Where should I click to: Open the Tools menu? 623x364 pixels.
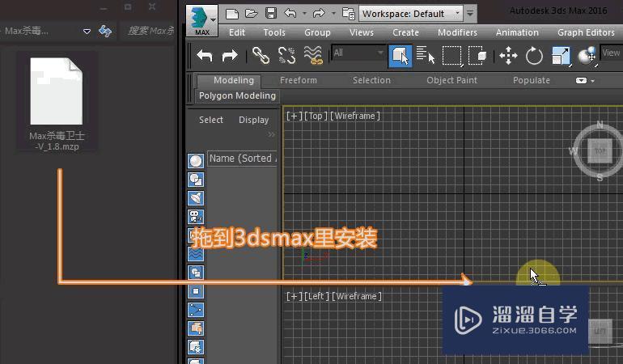click(274, 32)
